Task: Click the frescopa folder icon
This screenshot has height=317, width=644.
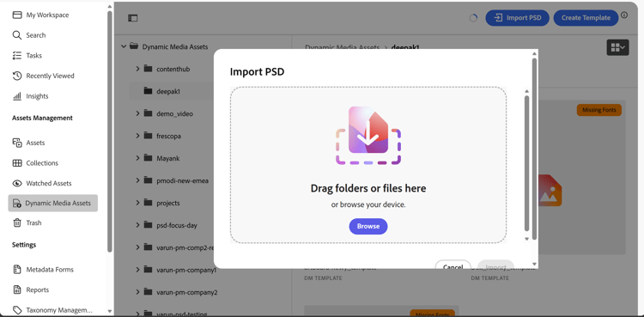Action: point(149,136)
